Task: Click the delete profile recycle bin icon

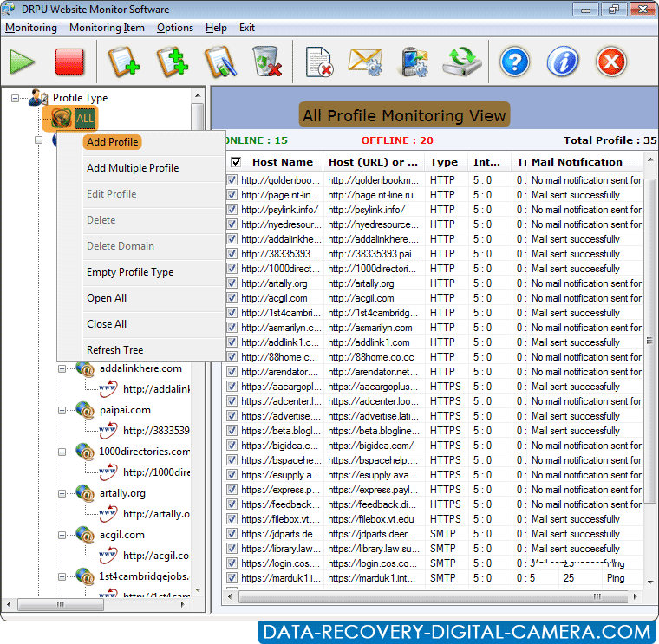Action: pyautogui.click(x=267, y=62)
